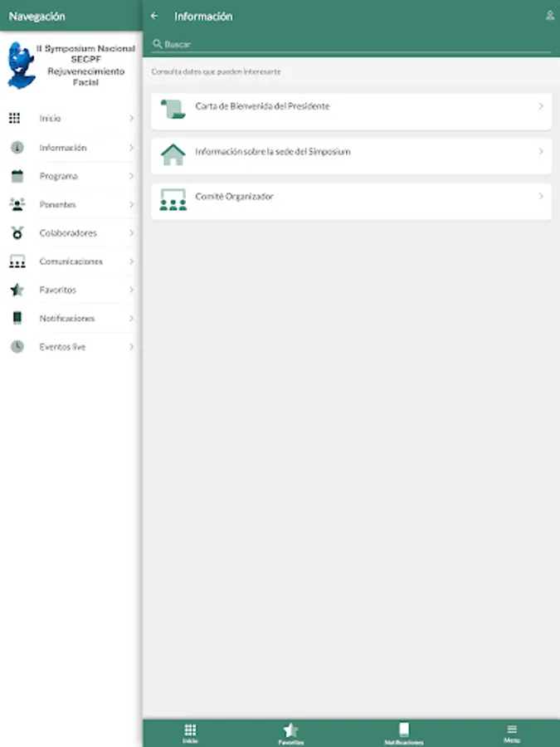Expand the Favoritos row chevron
This screenshot has height=747, width=560.
click(131, 290)
